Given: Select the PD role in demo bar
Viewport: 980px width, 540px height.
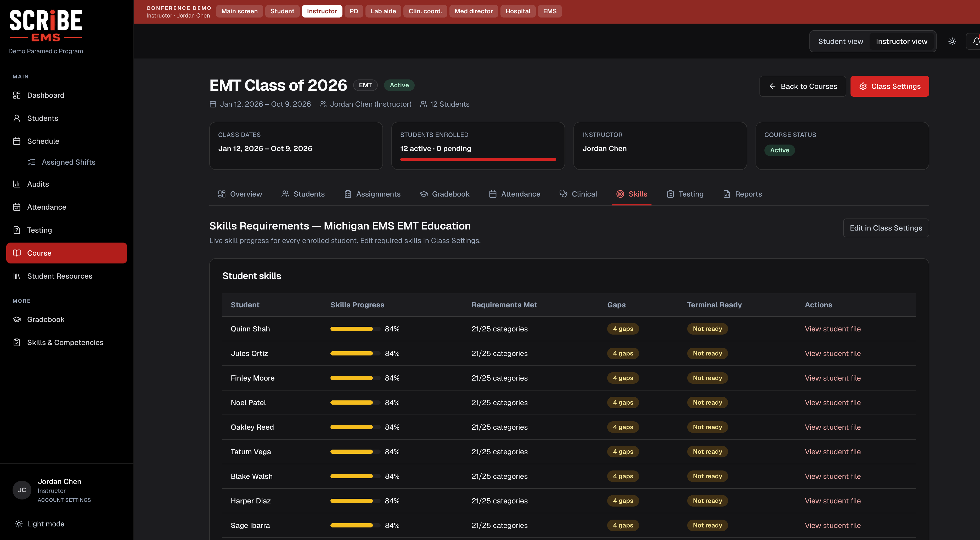Looking at the screenshot, I should point(354,11).
